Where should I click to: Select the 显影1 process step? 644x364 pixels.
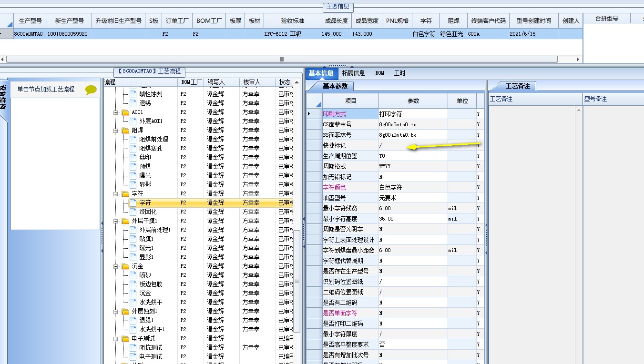[x=146, y=257]
